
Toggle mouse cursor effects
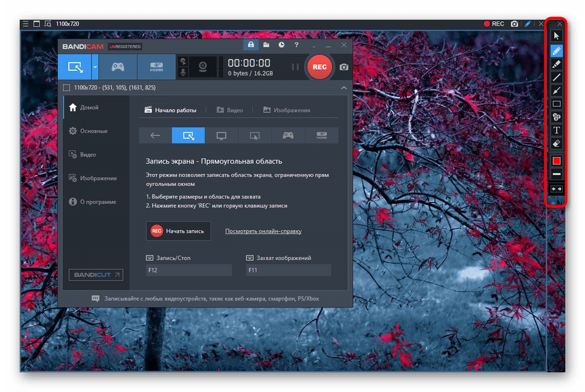coord(183,61)
